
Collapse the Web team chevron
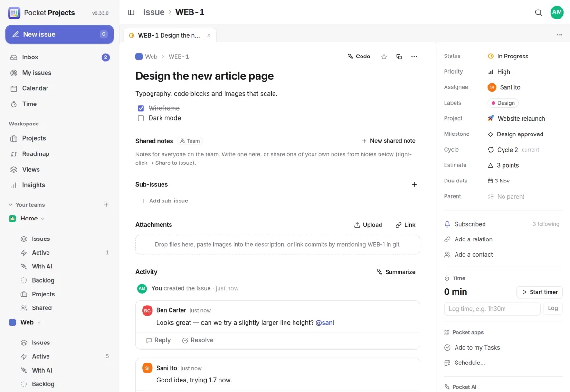[x=39, y=322]
